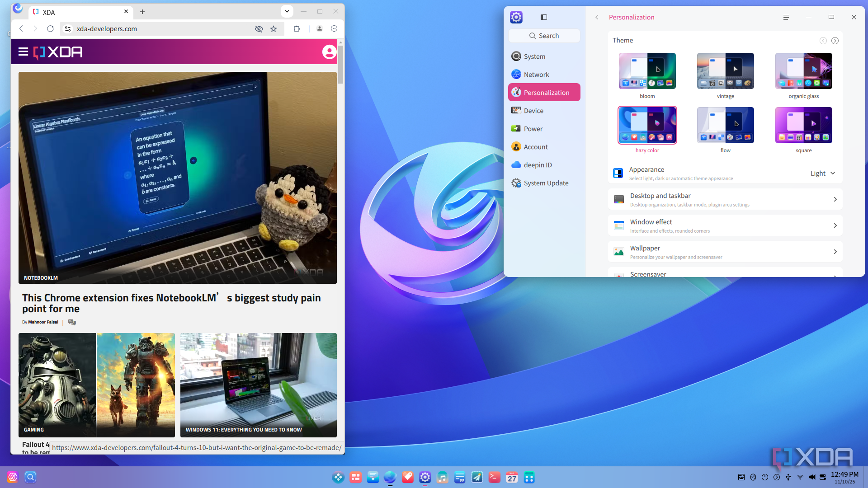Expand Wallpaper settings
Image resolution: width=868 pixels, height=488 pixels.
[x=725, y=252]
